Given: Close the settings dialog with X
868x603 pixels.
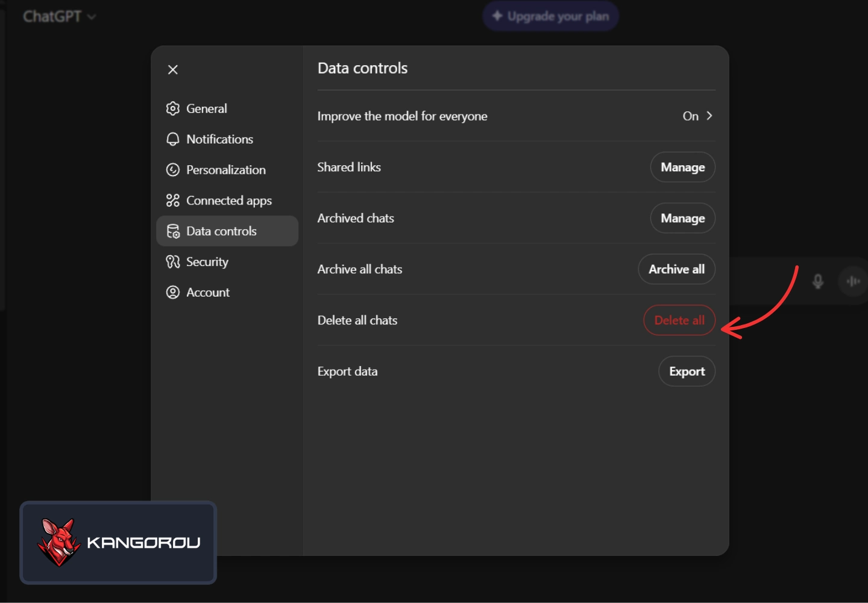Looking at the screenshot, I should (x=173, y=70).
